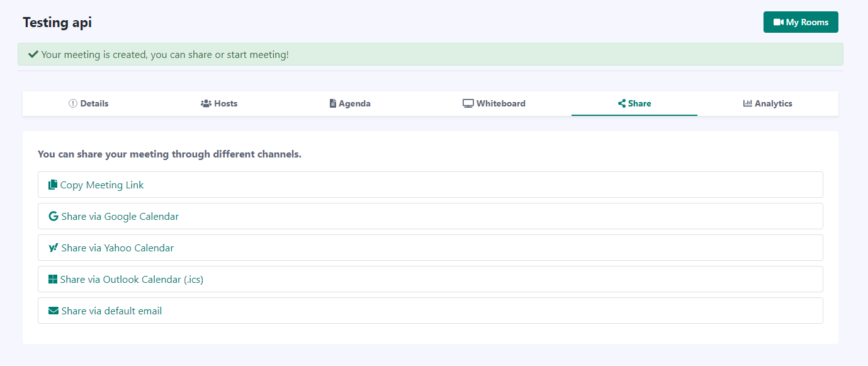
Task: Click the 'Testing api' meeting title
Action: tap(57, 23)
